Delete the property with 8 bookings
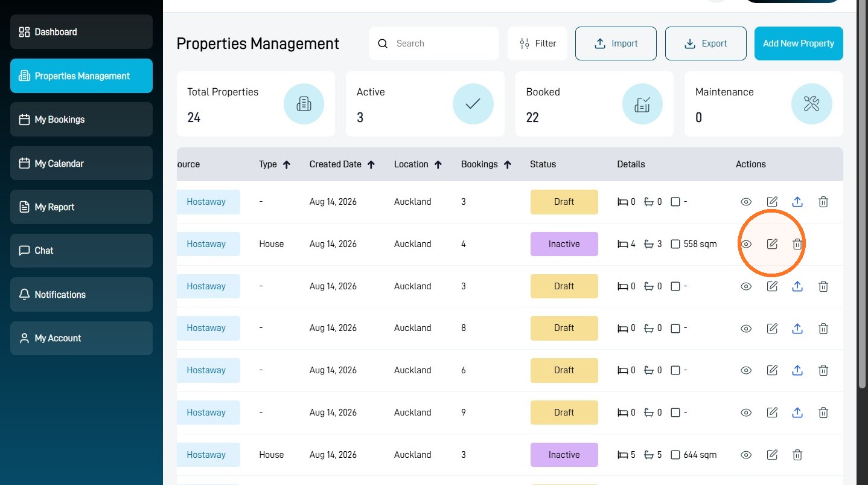868x485 pixels. coord(823,329)
